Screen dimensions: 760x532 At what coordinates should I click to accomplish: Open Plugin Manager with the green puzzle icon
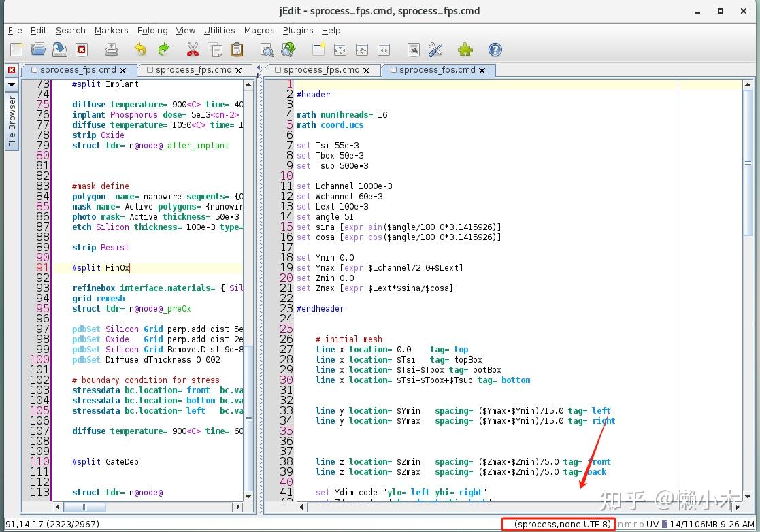[465, 50]
